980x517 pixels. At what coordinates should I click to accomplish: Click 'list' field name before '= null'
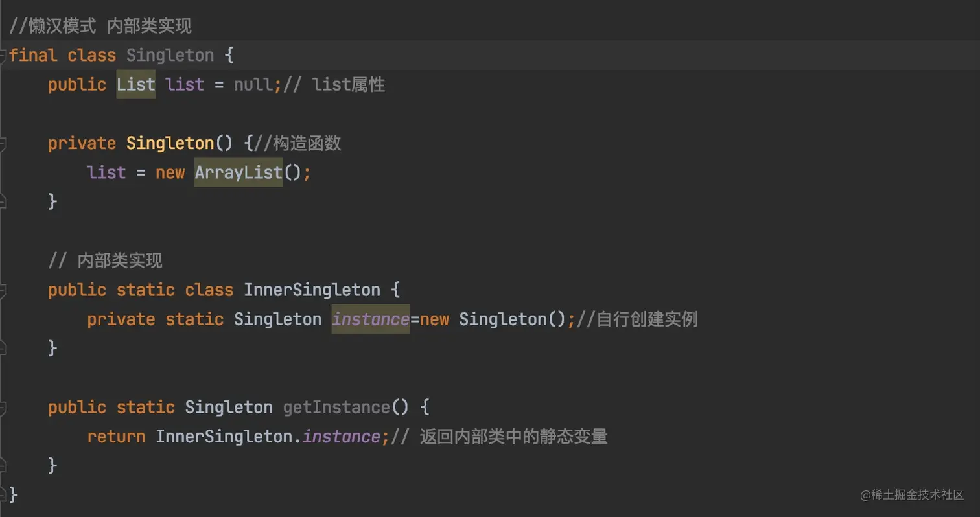[185, 85]
